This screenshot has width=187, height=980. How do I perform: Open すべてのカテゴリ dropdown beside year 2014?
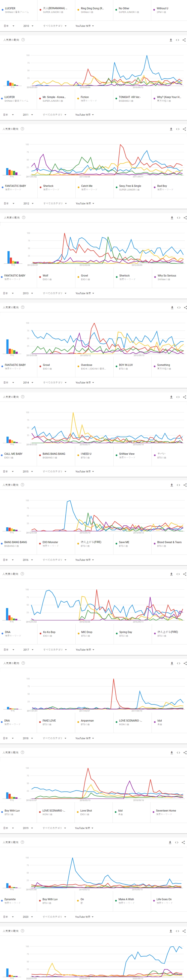click(x=55, y=382)
